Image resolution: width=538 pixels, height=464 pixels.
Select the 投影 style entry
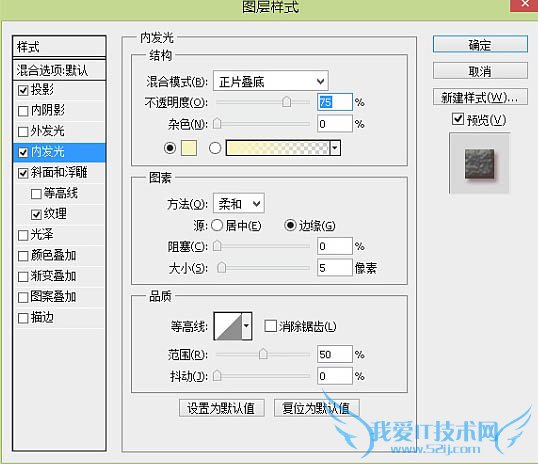(x=59, y=90)
